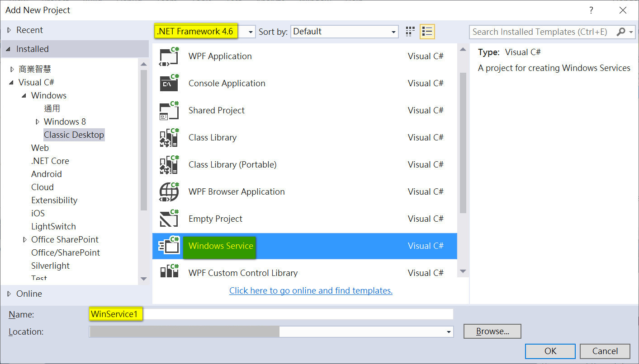Click the Console Application template icon

169,84
